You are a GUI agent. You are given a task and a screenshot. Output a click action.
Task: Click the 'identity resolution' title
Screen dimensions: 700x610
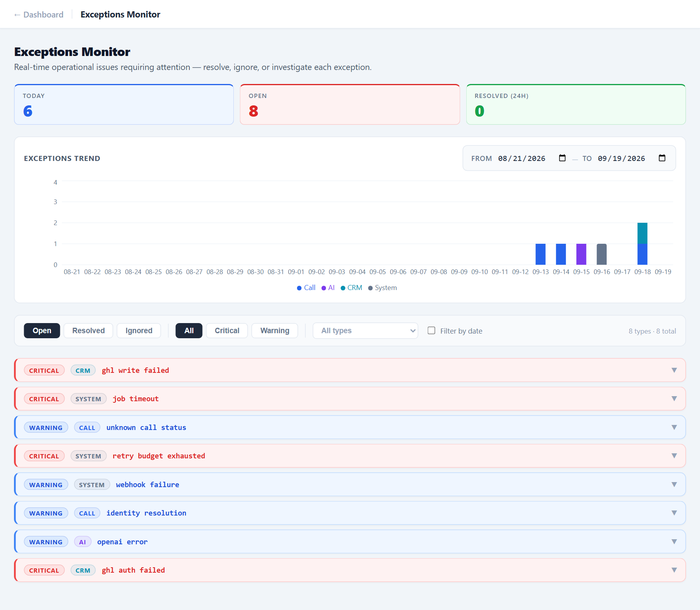coord(146,513)
